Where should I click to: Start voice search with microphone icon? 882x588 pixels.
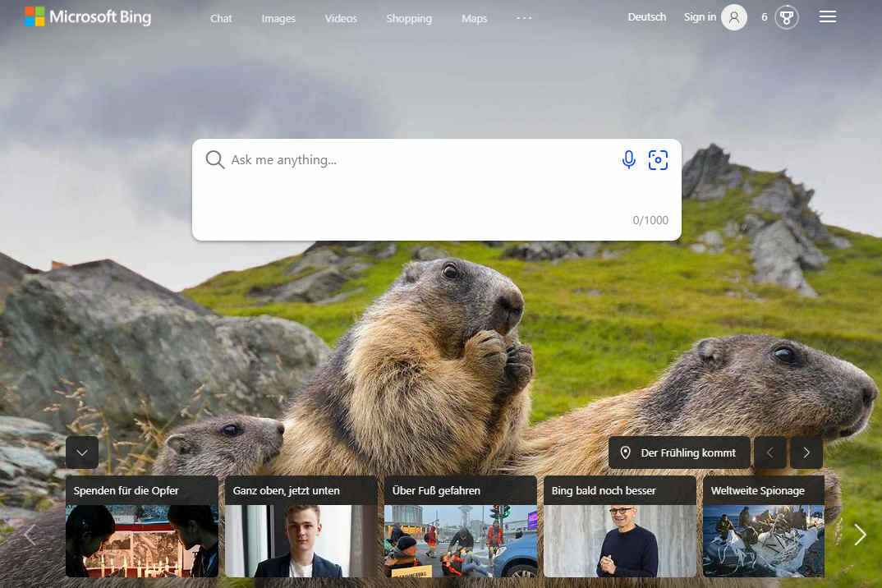pyautogui.click(x=628, y=160)
